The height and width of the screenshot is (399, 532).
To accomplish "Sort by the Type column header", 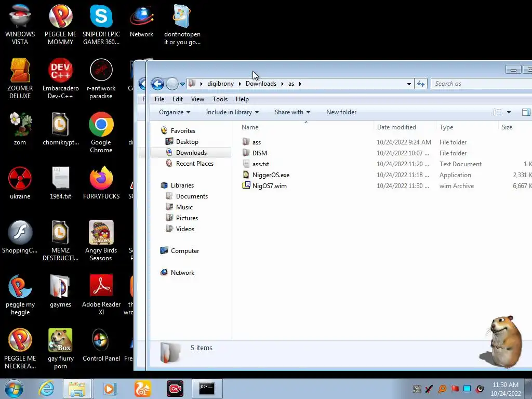I will point(446,127).
